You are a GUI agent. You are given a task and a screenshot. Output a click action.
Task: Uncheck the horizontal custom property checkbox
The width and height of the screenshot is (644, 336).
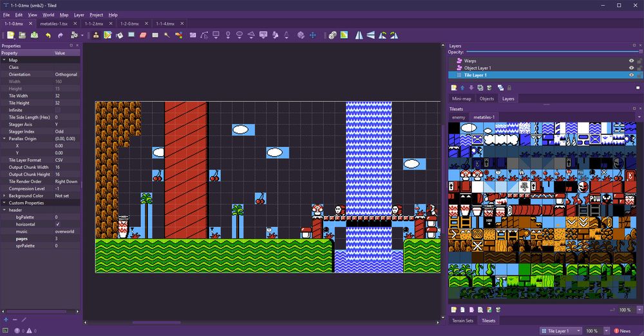click(57, 224)
